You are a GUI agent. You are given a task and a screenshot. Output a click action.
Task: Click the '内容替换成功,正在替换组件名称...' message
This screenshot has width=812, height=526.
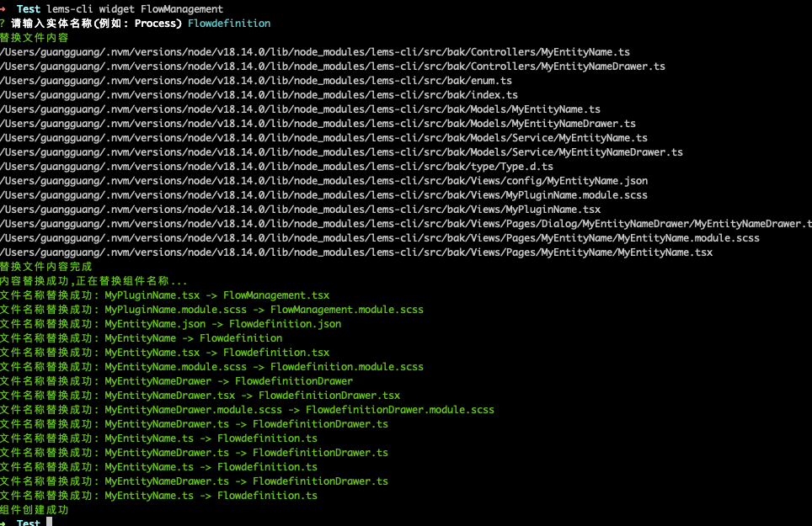(93, 281)
